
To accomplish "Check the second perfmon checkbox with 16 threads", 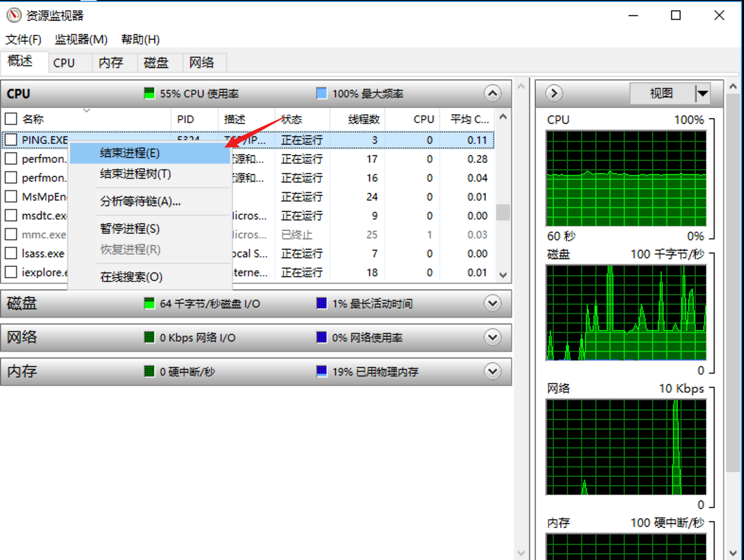I will 11,177.
